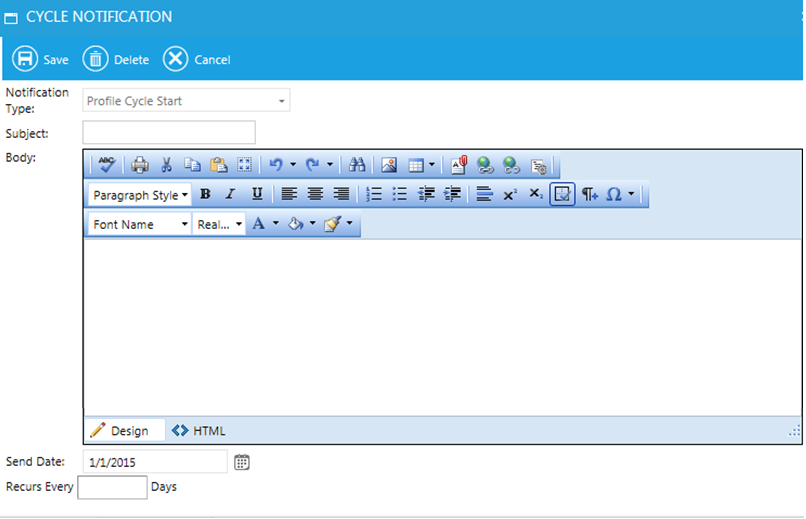The height and width of the screenshot is (519, 806).
Task: Click the print icon in editor toolbar
Action: (141, 166)
